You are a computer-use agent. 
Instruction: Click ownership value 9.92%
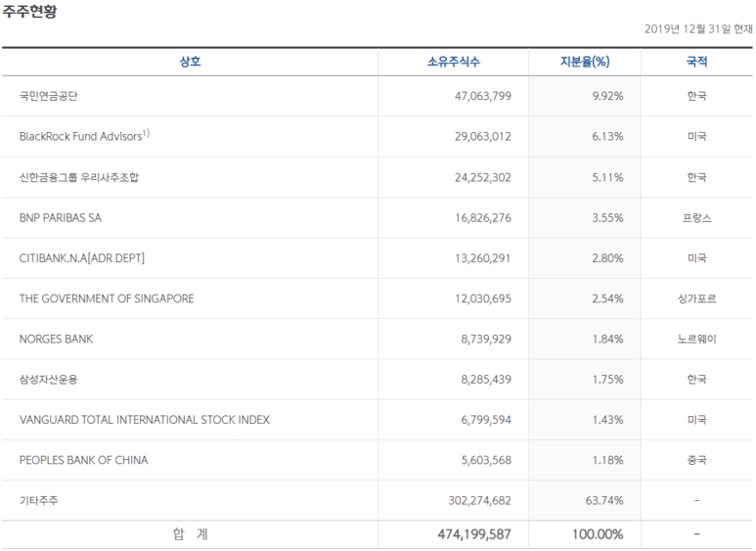coord(607,96)
